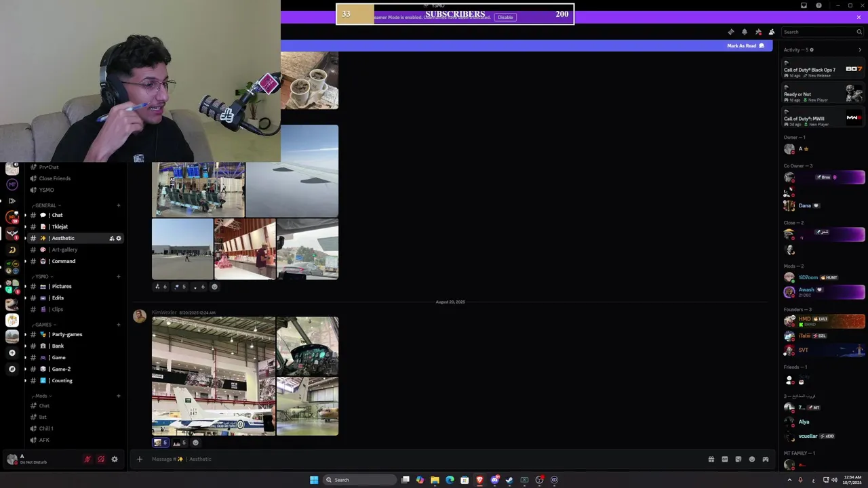Open the list channel under Mods
The image size is (868, 488).
click(75, 417)
